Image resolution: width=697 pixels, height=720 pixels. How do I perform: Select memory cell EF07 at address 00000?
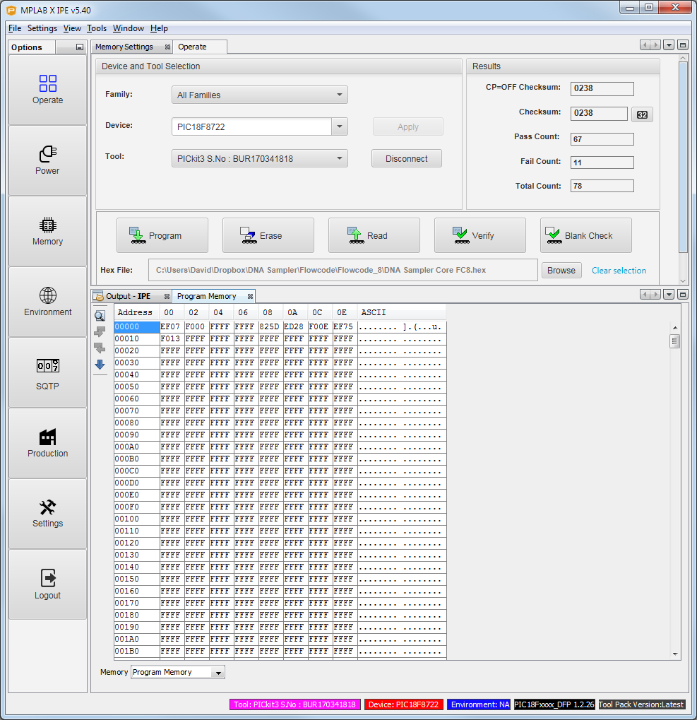[x=170, y=326]
